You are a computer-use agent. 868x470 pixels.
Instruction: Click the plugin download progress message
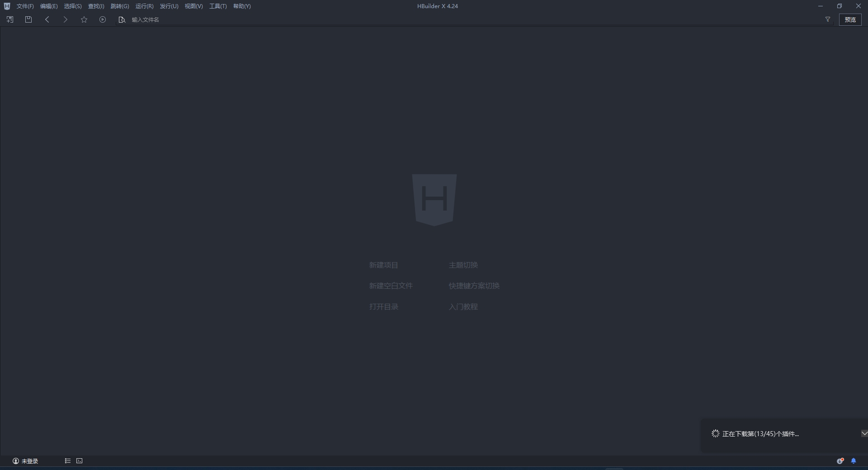tap(760, 434)
